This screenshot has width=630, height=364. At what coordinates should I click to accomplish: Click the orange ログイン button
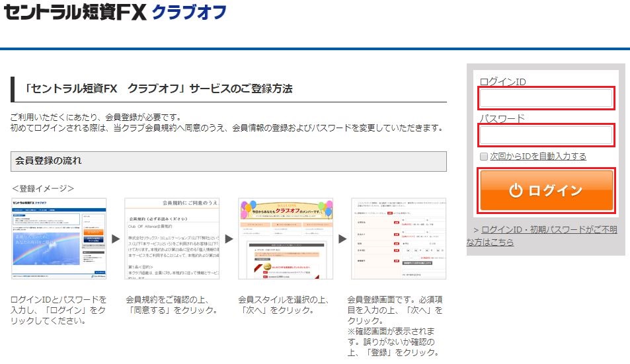point(547,190)
